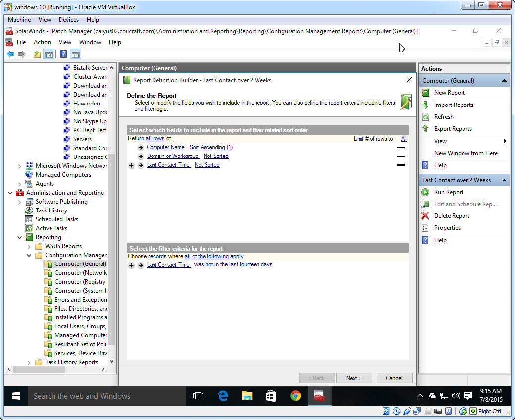Collapse the Computer (General) actions section

point(504,81)
